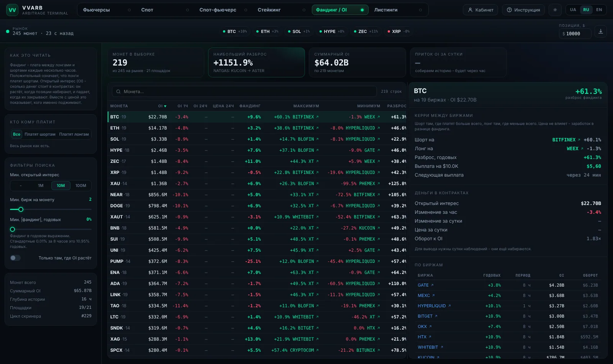The width and height of the screenshot is (613, 364).
Task: Open the Листинги tab
Action: click(386, 10)
